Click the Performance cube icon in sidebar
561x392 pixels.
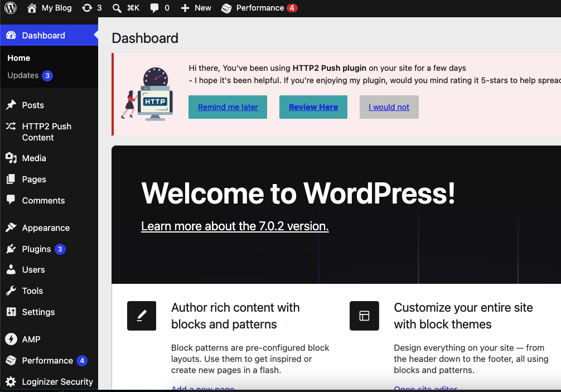[x=11, y=360]
